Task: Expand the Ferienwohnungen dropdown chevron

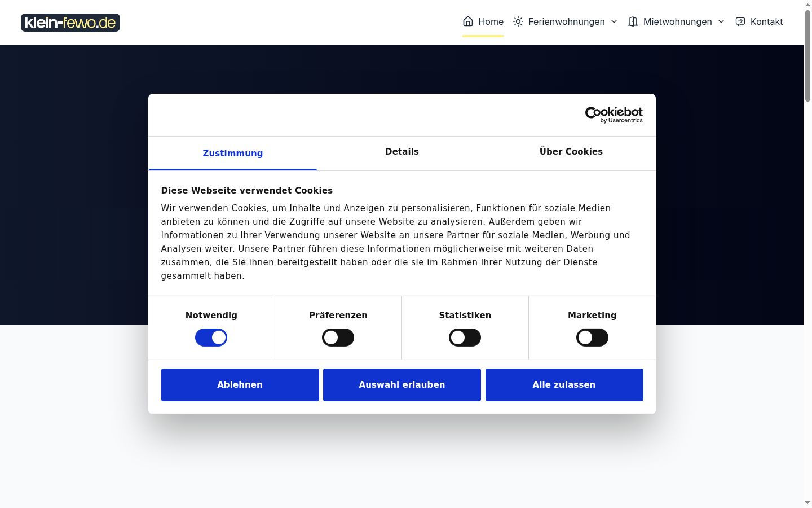Action: (614, 21)
